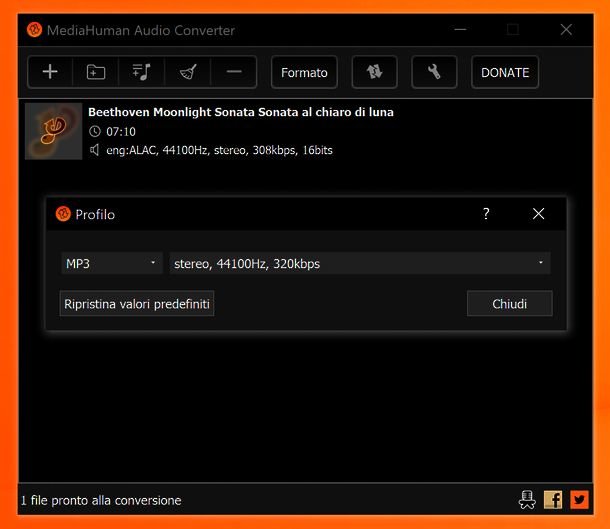Close the MediaHuman Audio Converter window

tap(566, 30)
